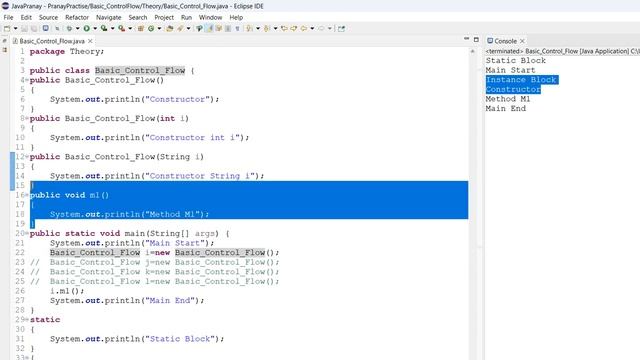This screenshot has width=640, height=360.
Task: Create a new Java package via toolbar
Action: pyautogui.click(x=140, y=29)
